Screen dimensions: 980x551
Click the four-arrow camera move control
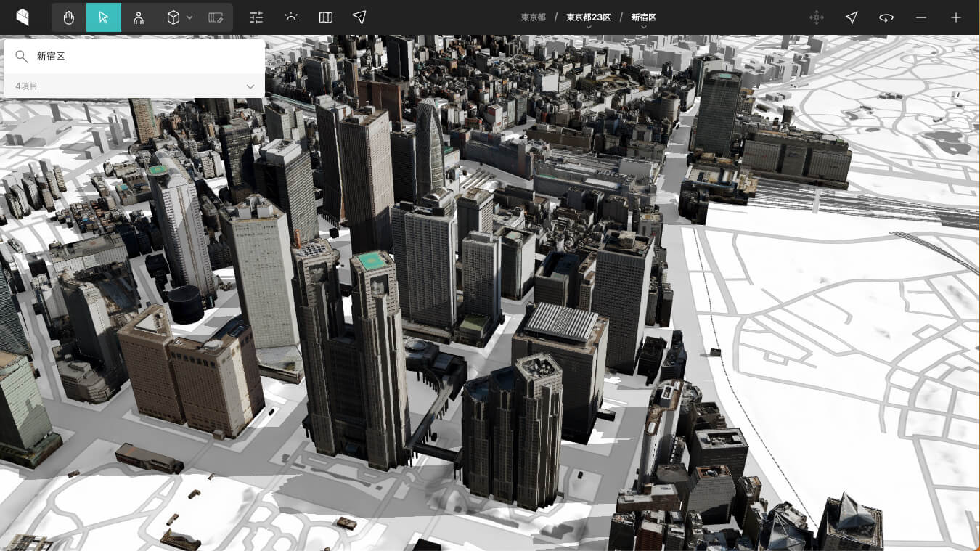pos(817,17)
